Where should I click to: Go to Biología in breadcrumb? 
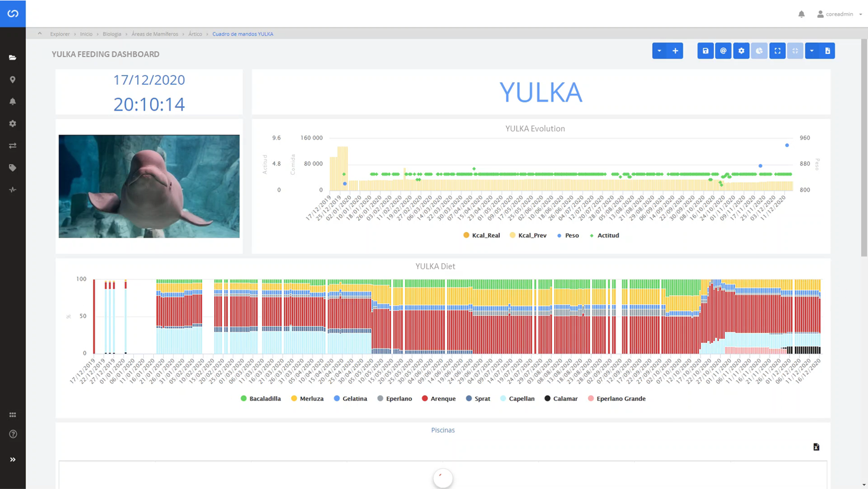coord(112,34)
